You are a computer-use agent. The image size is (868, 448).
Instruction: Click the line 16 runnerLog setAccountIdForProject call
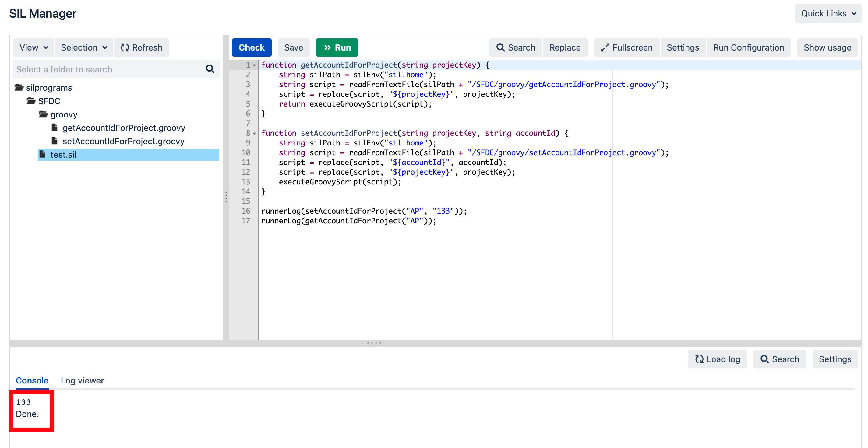[364, 211]
